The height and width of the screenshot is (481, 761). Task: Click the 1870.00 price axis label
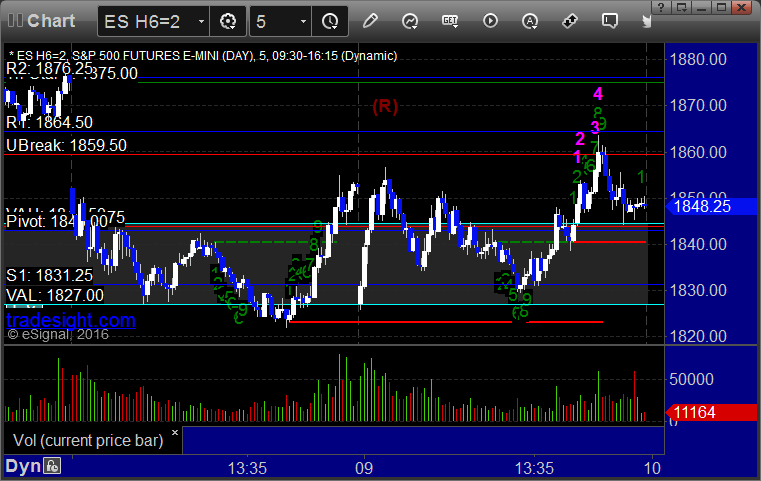click(x=698, y=105)
